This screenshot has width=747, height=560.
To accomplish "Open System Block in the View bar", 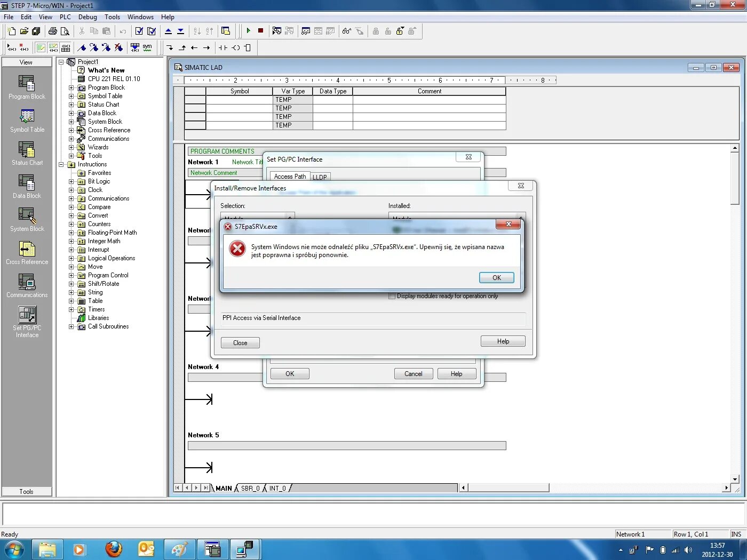I will point(27,220).
